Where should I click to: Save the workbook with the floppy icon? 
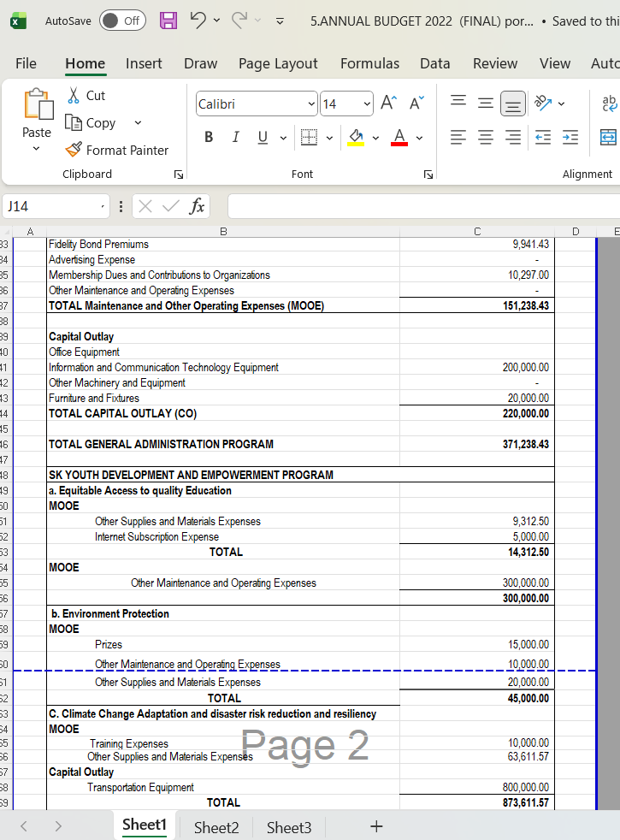click(168, 21)
